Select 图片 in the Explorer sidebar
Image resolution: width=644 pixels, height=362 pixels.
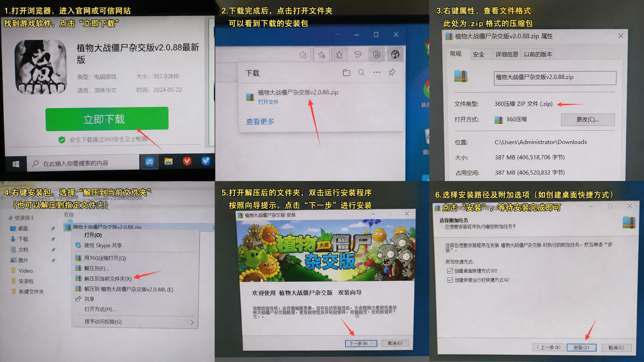19,260
